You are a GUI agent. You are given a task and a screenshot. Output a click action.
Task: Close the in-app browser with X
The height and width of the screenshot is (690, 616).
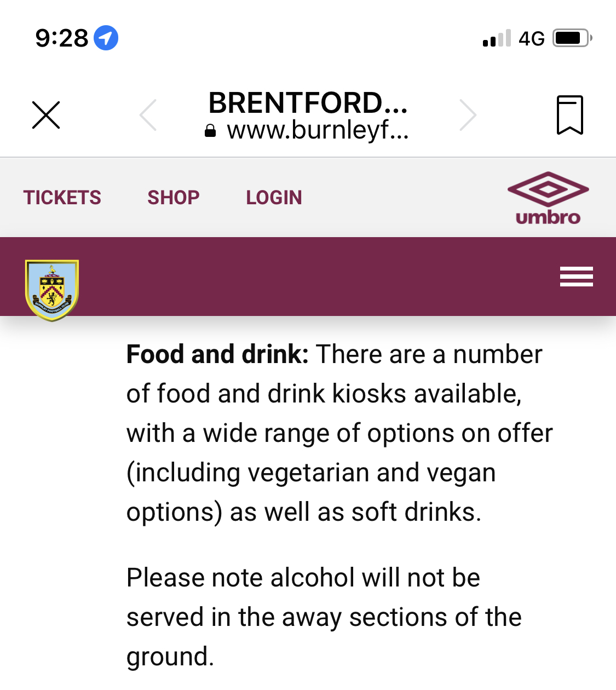46,115
